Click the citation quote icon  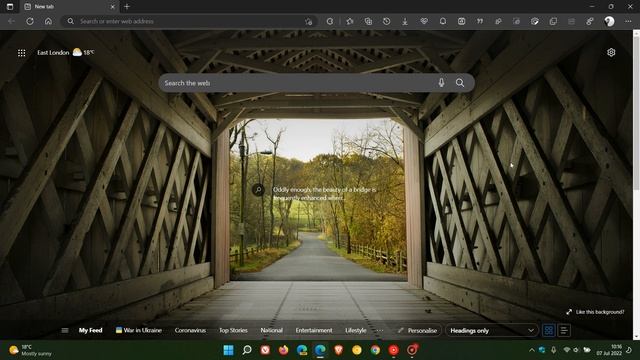point(480,21)
